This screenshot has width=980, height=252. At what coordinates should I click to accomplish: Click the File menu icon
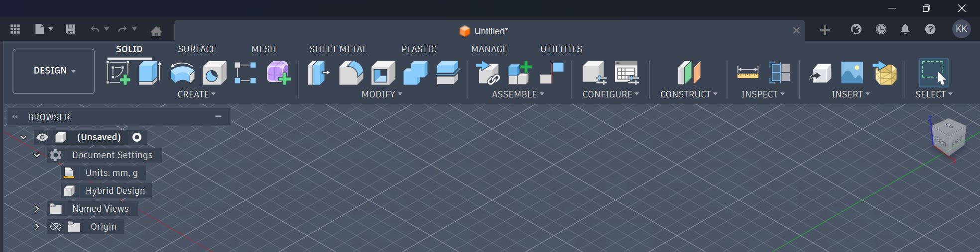click(44, 29)
